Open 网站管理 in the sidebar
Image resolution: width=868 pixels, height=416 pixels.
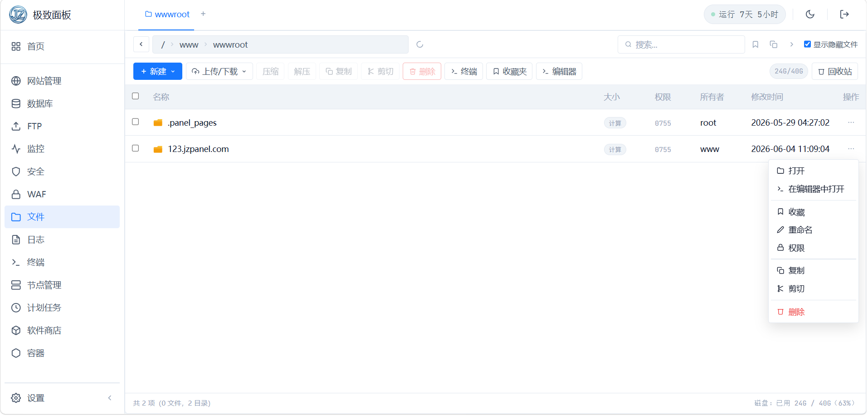tap(62, 81)
